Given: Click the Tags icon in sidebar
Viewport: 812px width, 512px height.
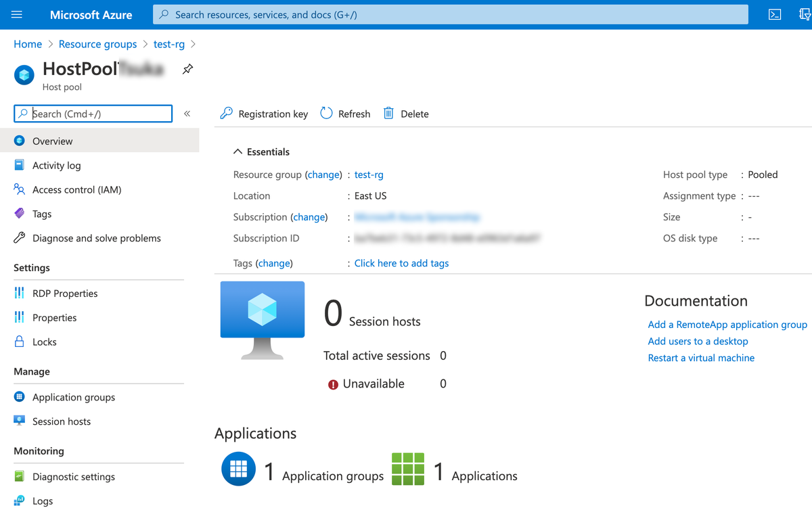Looking at the screenshot, I should [x=20, y=214].
